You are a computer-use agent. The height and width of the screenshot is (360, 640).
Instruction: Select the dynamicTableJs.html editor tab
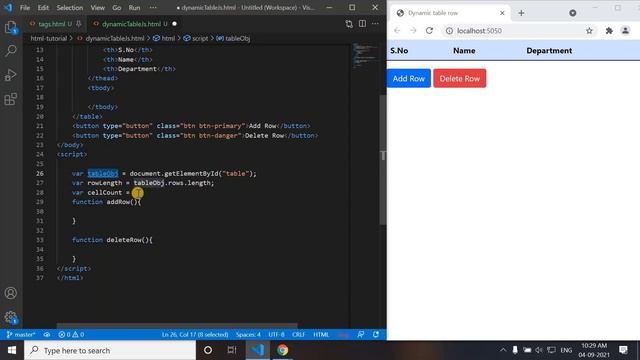coord(135,24)
